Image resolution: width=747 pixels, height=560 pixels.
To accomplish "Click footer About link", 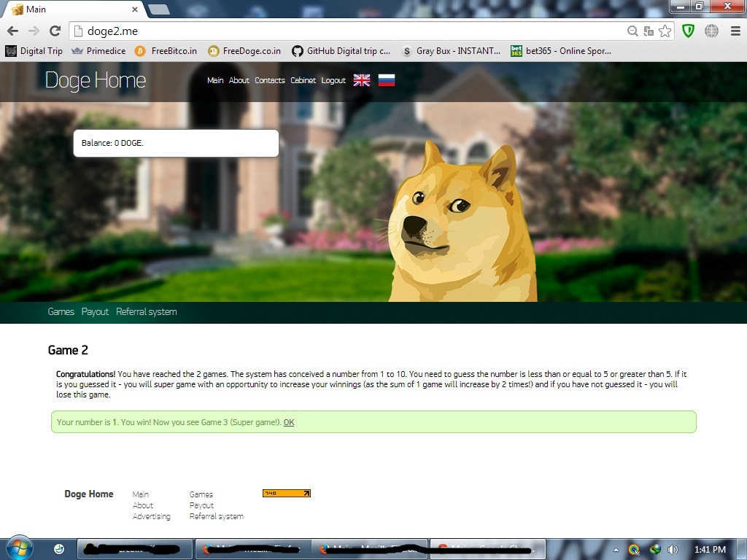I will pos(142,506).
